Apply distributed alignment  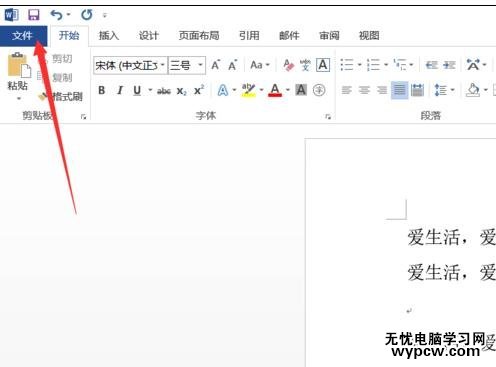pyautogui.click(x=417, y=90)
